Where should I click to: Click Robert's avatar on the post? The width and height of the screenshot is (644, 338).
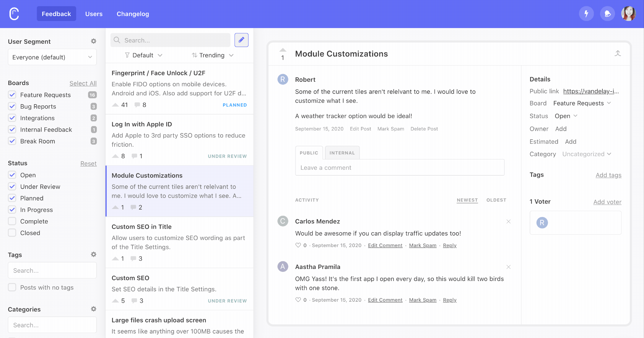(283, 79)
